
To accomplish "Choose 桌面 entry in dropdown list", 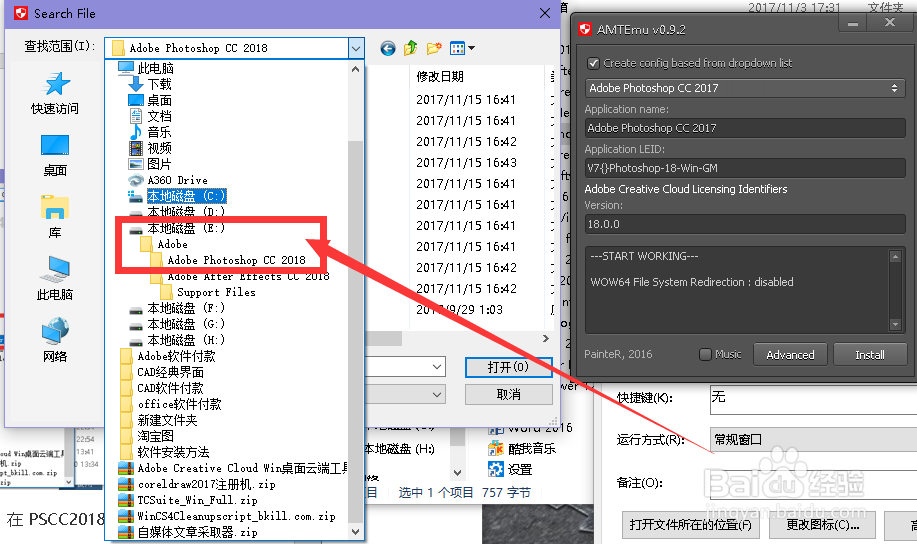I will pos(150,101).
